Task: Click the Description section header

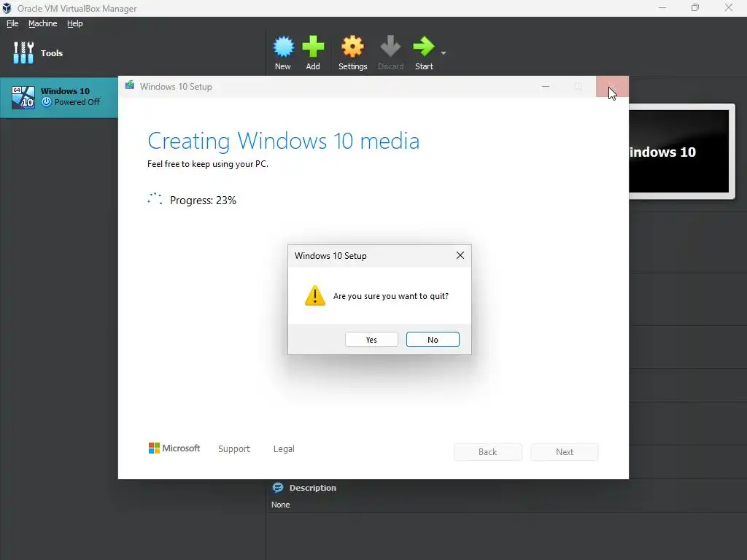Action: pyautogui.click(x=312, y=488)
